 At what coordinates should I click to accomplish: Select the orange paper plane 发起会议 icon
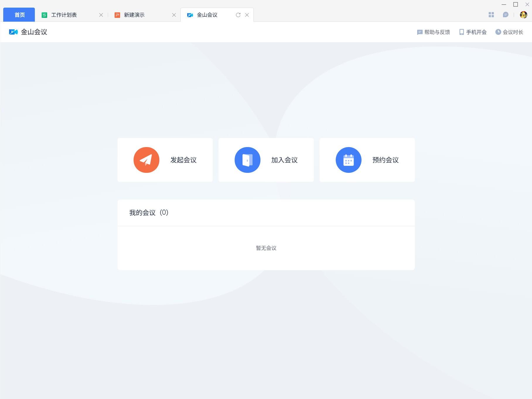pos(146,160)
